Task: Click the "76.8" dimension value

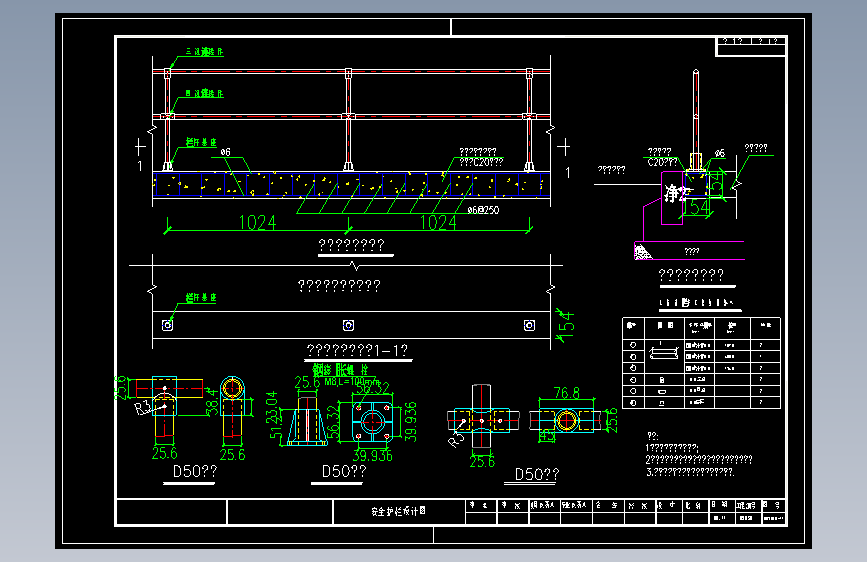Action: 567,393
